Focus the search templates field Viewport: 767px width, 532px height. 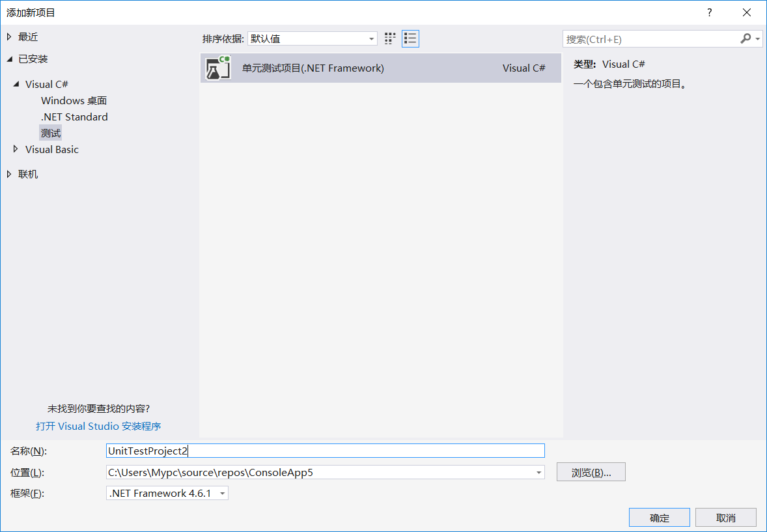tap(650, 39)
